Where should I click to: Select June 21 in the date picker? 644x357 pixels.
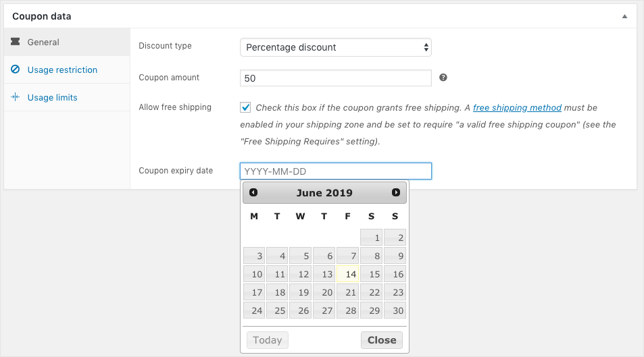point(348,292)
